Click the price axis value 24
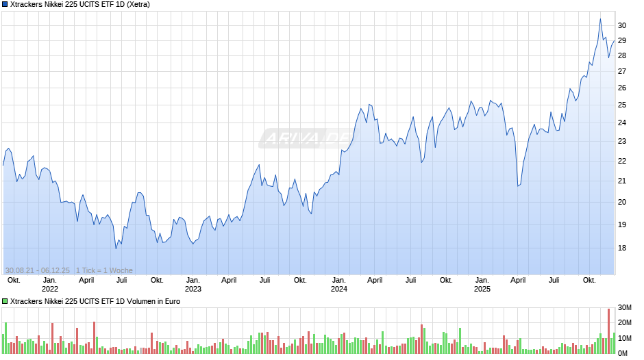 622,123
